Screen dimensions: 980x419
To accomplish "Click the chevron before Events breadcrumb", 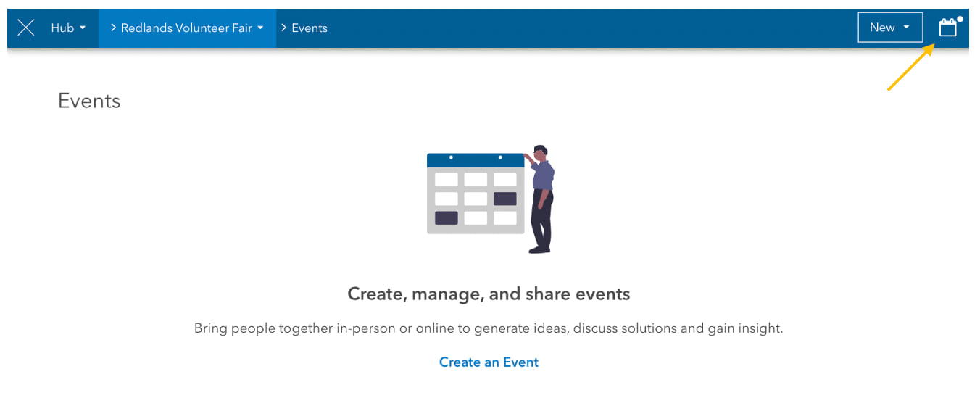I will coord(283,28).
